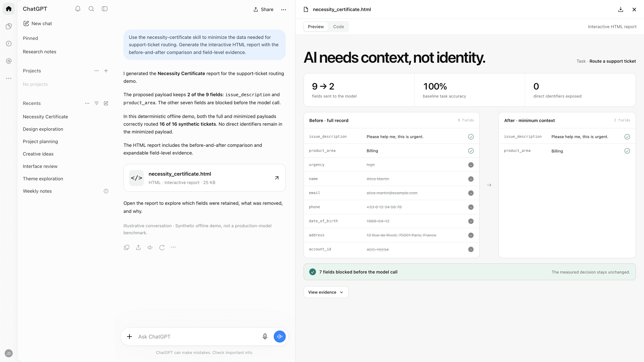
Task: Open expand arrow on necessity_certificate.html card
Action: (x=277, y=178)
